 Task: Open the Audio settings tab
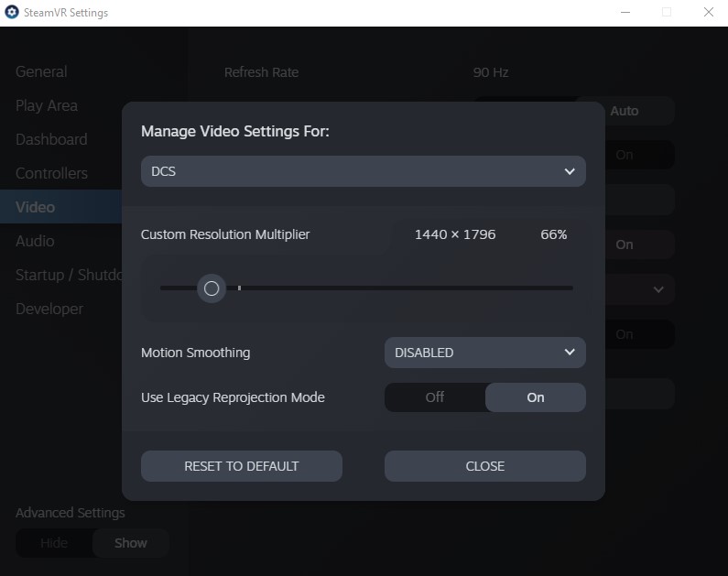click(x=35, y=242)
